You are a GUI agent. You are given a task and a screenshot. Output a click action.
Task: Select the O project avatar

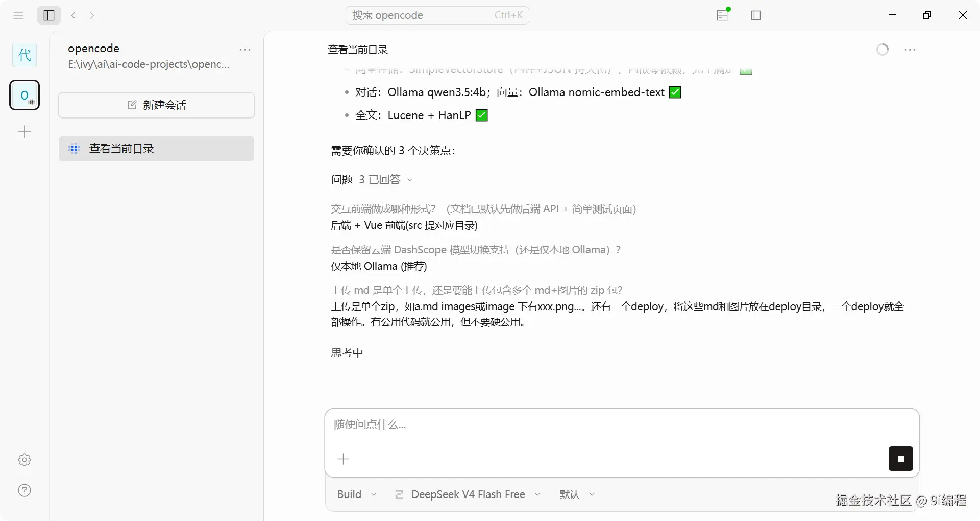24,95
